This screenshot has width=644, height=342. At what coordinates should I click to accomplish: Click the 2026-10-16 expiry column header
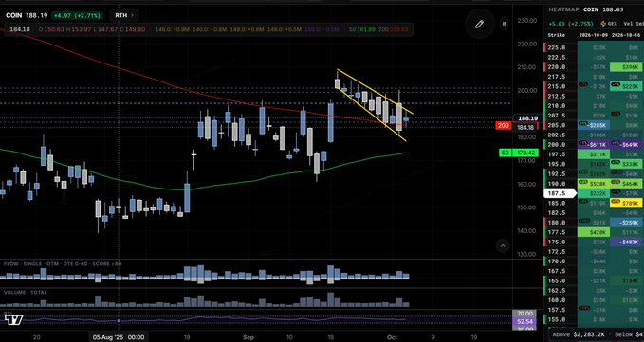626,35
